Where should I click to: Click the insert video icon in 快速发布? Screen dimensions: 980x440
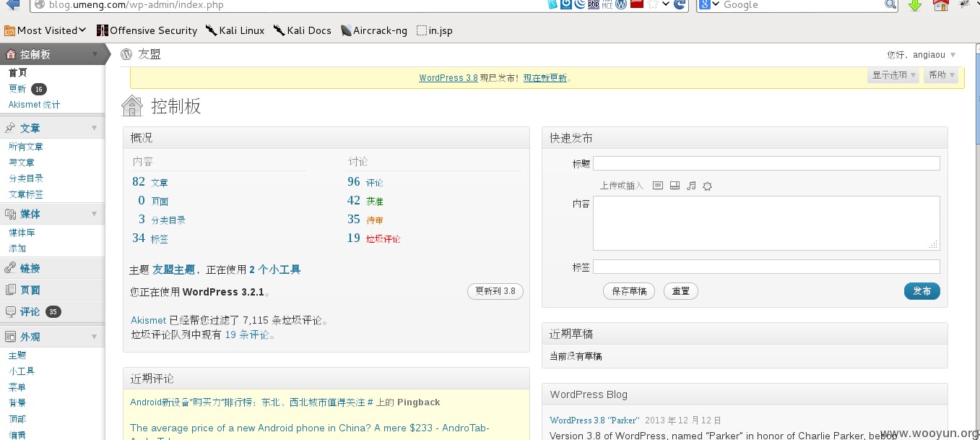point(675,186)
